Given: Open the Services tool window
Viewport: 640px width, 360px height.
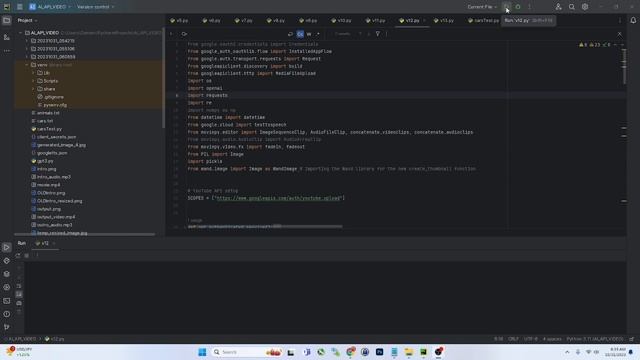Looking at the screenshot, I should click(x=7, y=287).
